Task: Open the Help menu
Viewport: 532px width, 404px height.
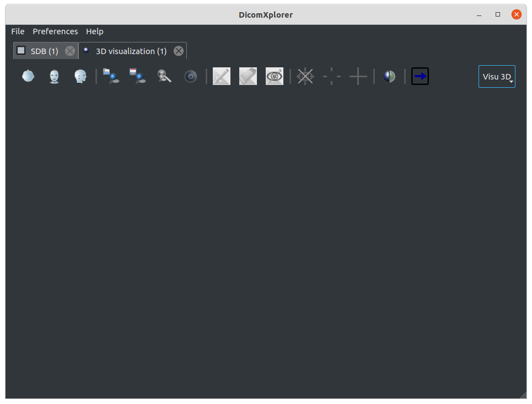Action: [x=95, y=31]
